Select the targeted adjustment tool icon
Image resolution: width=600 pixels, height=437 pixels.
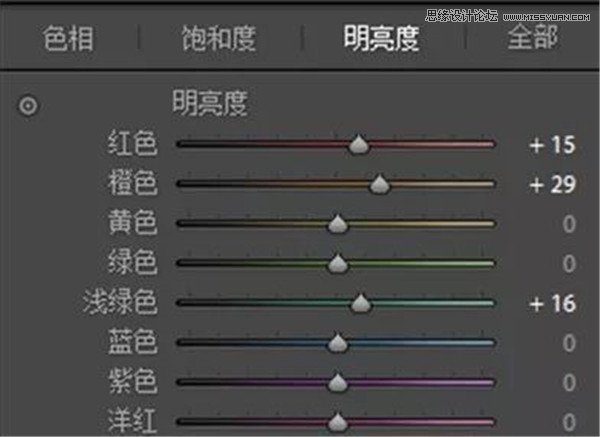point(27,106)
